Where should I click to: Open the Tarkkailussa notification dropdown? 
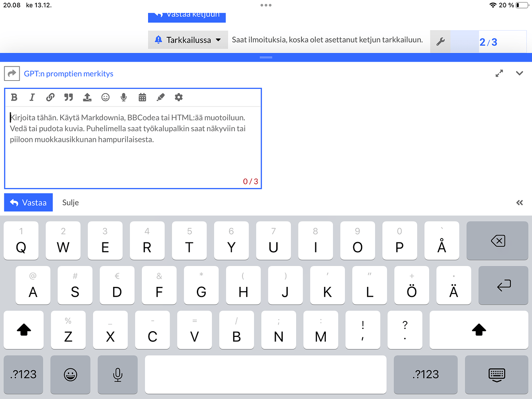point(188,40)
